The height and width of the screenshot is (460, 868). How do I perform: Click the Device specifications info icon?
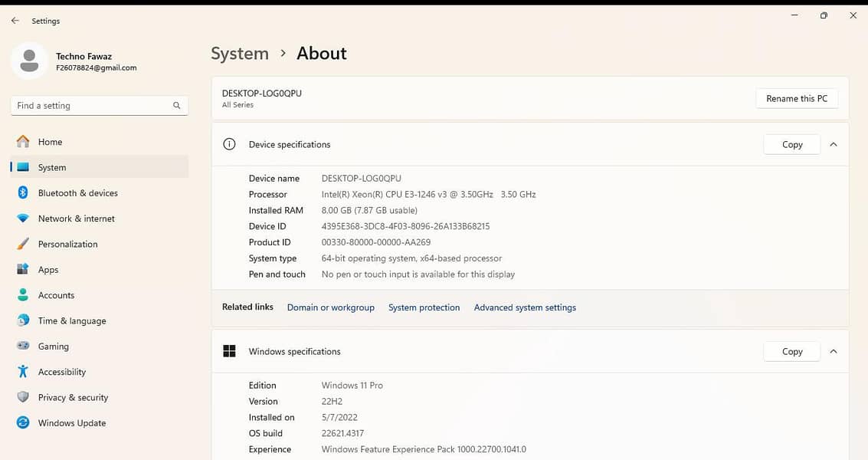[229, 144]
